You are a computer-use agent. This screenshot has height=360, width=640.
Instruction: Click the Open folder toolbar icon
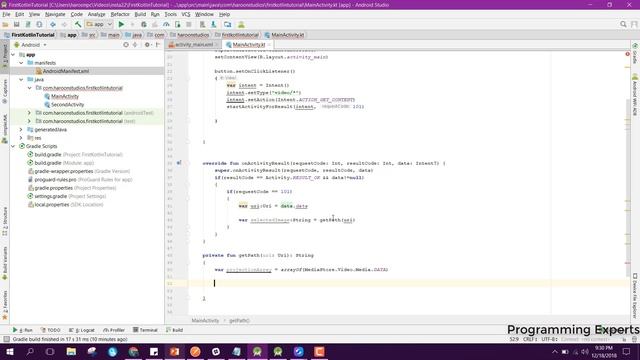point(5,24)
